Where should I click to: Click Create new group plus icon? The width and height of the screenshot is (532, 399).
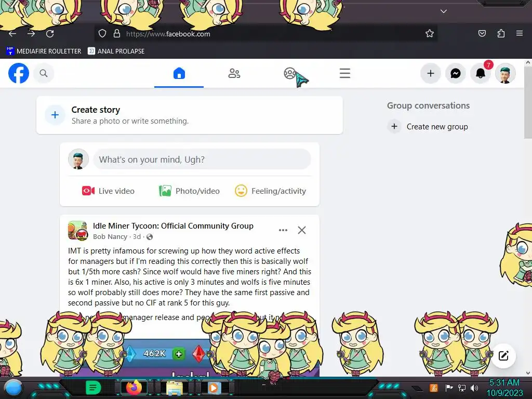(x=394, y=127)
